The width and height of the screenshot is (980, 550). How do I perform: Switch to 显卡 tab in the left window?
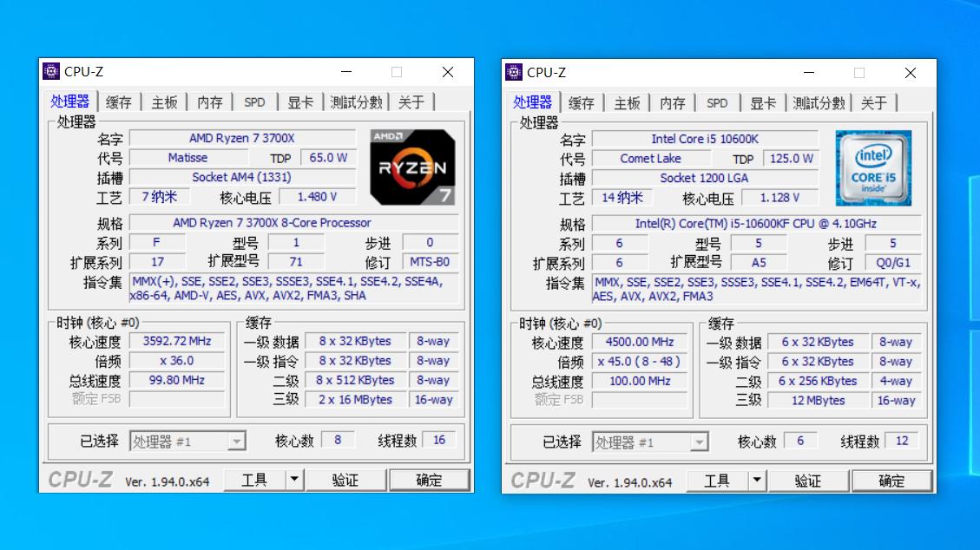[x=300, y=102]
